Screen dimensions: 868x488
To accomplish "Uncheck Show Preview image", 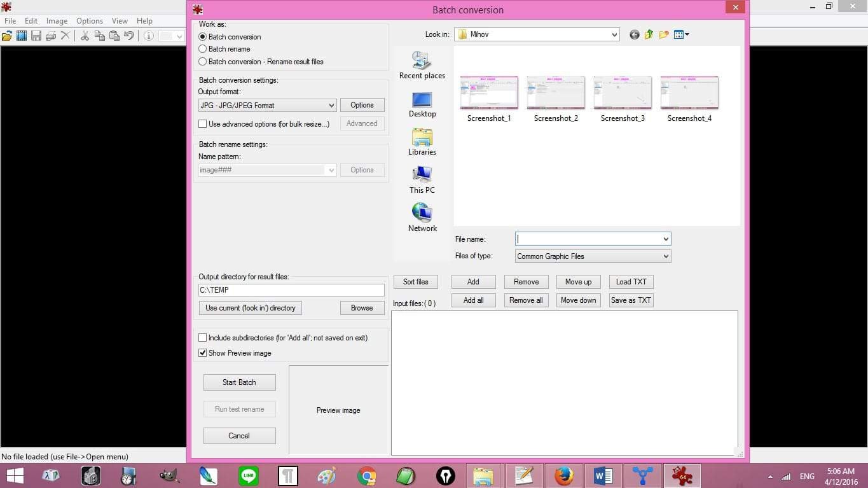I will click(203, 353).
